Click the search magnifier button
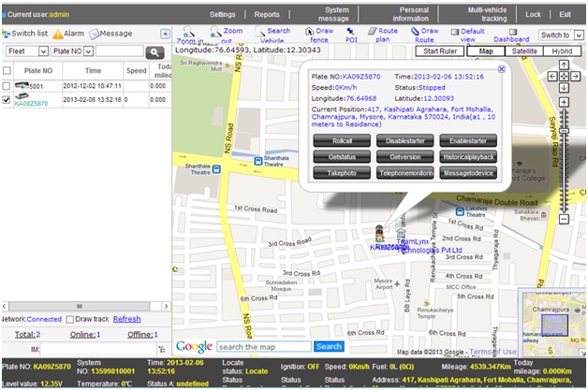The image size is (588, 390). click(154, 52)
